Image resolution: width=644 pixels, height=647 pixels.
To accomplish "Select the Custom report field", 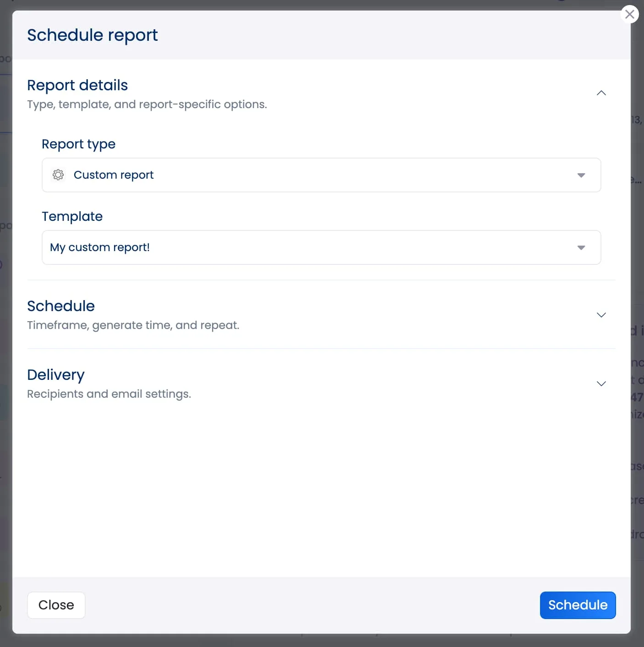I will [275, 175].
